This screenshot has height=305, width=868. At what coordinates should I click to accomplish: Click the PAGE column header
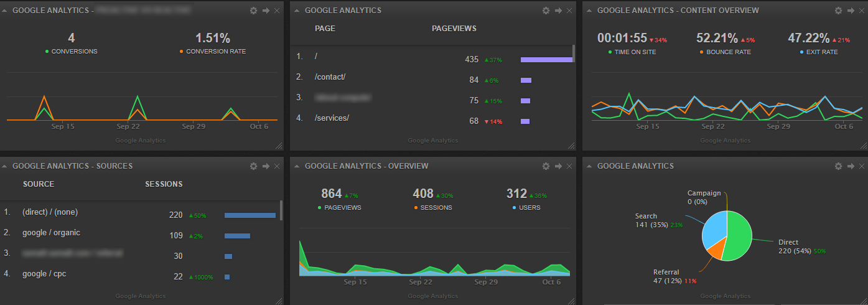click(x=325, y=29)
